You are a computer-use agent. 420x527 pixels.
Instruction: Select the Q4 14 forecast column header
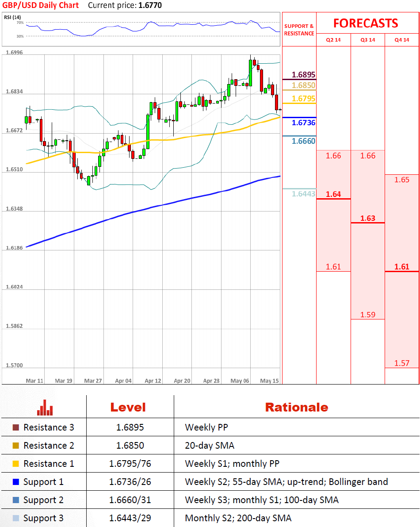tap(402, 40)
